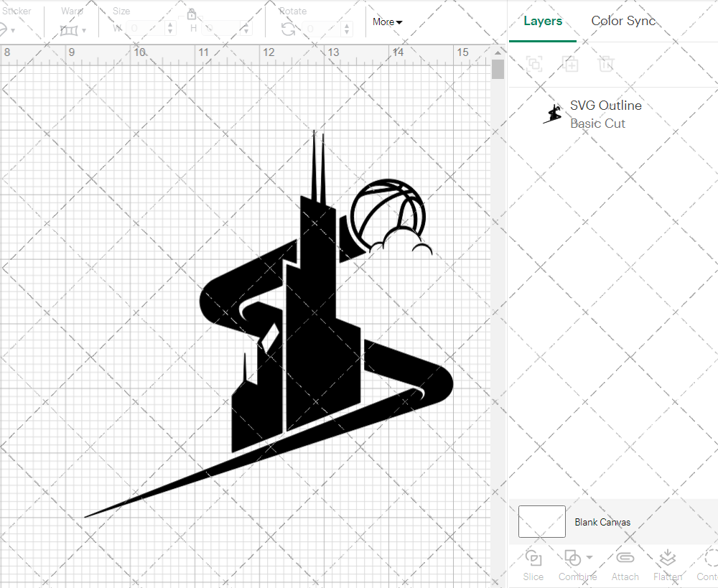Click the Blank Canvas color swatch
The image size is (718, 588).
click(541, 522)
